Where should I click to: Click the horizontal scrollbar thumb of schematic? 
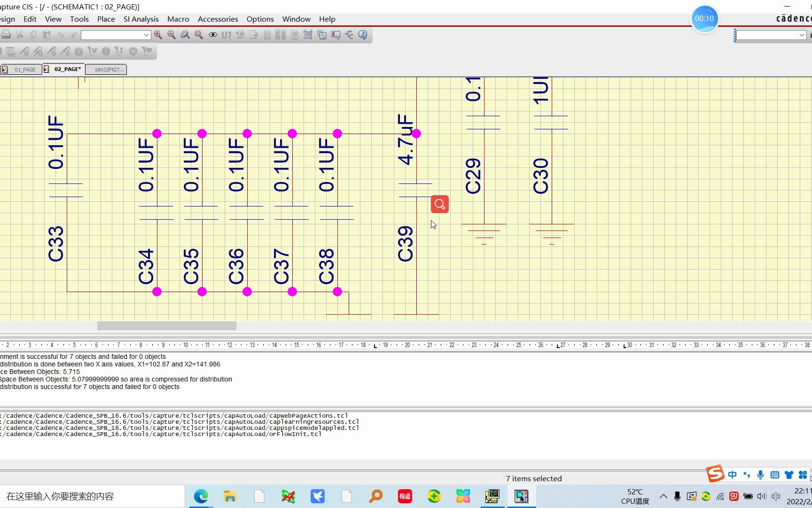click(x=166, y=325)
